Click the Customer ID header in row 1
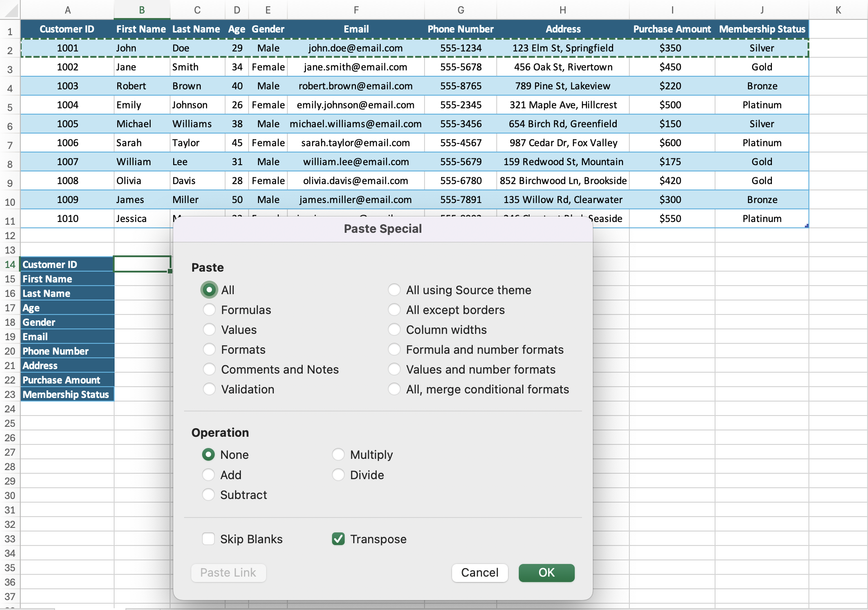Viewport: 868px width, 610px height. pos(67,29)
